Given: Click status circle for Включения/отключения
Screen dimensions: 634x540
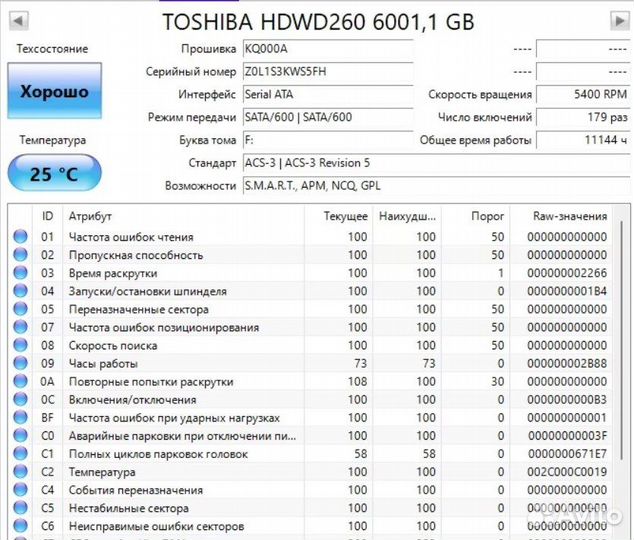Looking at the screenshot, I should point(20,399).
